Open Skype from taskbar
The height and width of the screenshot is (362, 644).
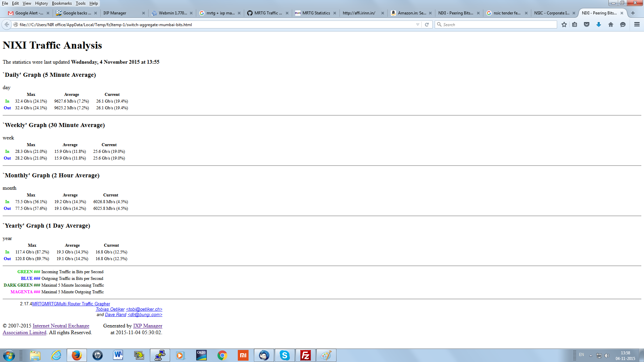(x=285, y=355)
